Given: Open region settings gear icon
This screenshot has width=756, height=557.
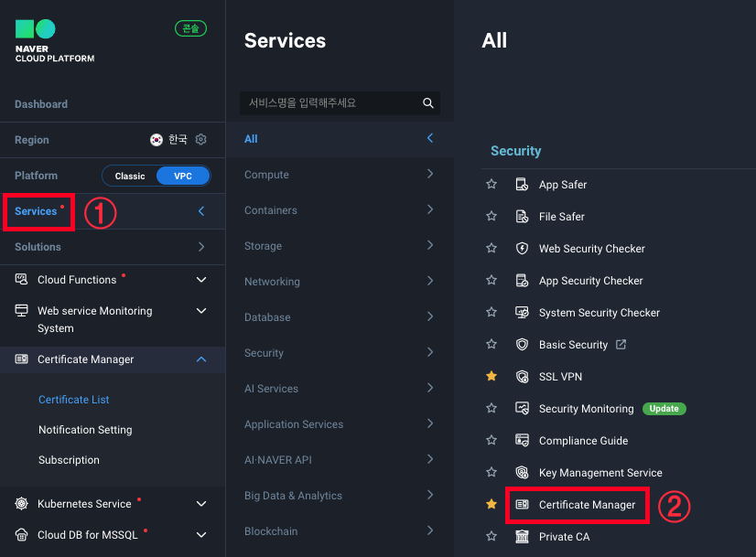Looking at the screenshot, I should (x=201, y=140).
